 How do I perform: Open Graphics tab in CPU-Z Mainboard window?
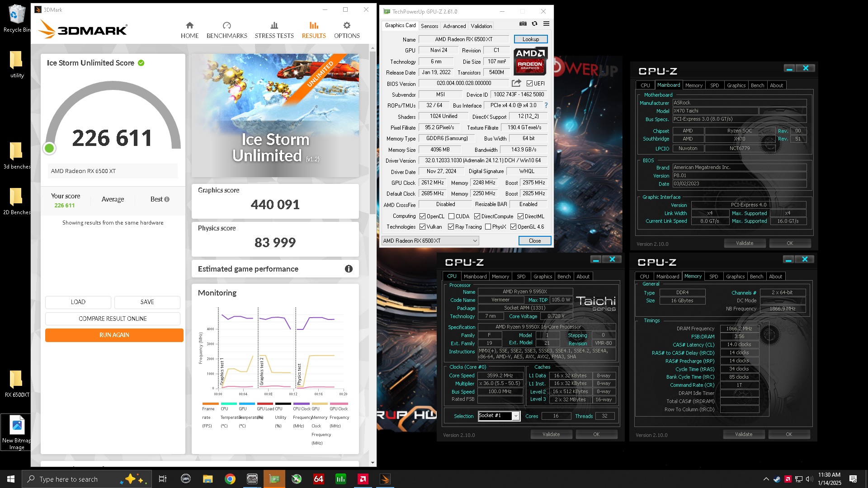(736, 85)
